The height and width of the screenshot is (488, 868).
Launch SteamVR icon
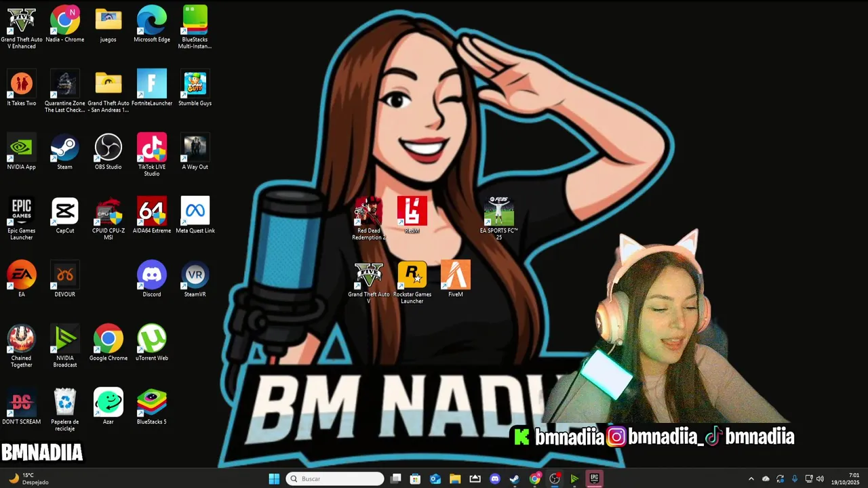tap(195, 279)
